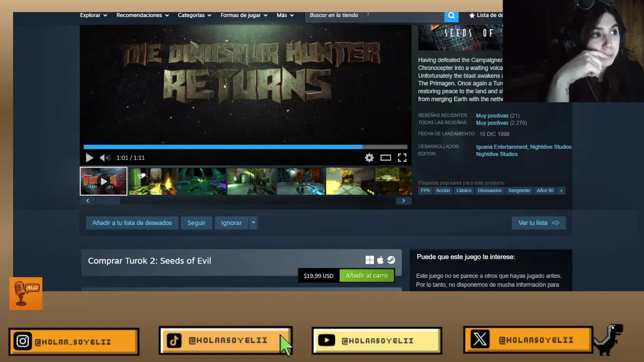Open the Categorías dropdown menu
644x362 pixels.
[194, 15]
